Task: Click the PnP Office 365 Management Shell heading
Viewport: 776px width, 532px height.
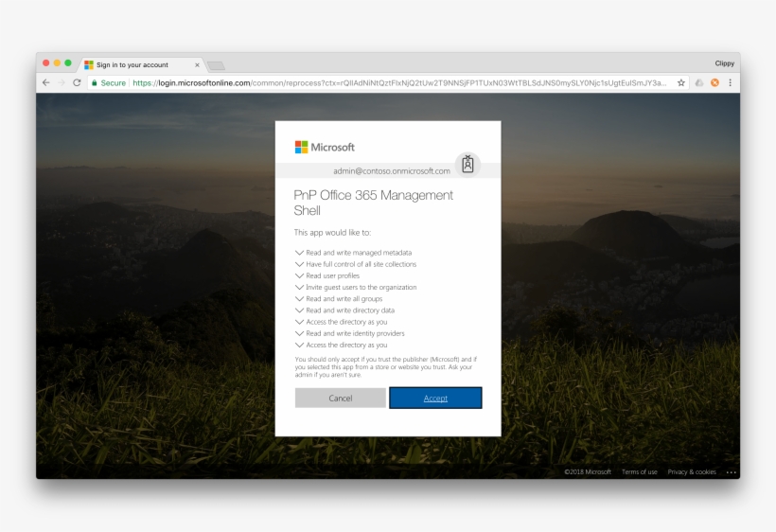Action: pos(373,203)
